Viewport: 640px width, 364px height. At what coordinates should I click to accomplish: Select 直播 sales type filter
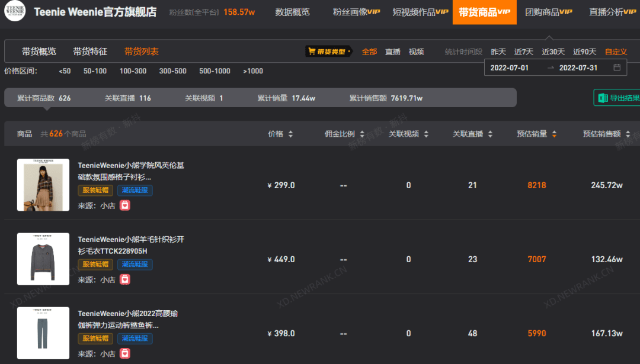(x=393, y=51)
